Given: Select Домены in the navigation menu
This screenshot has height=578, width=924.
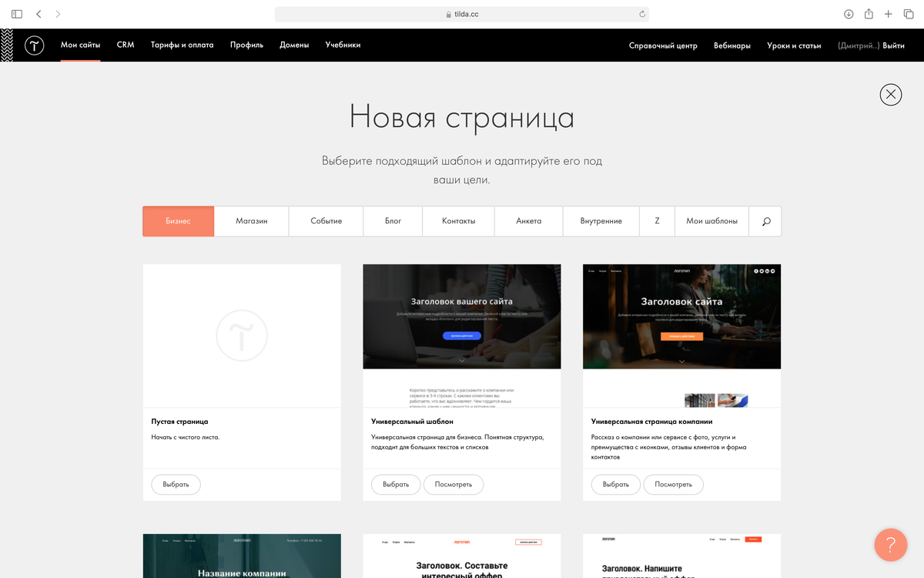Looking at the screenshot, I should [294, 45].
